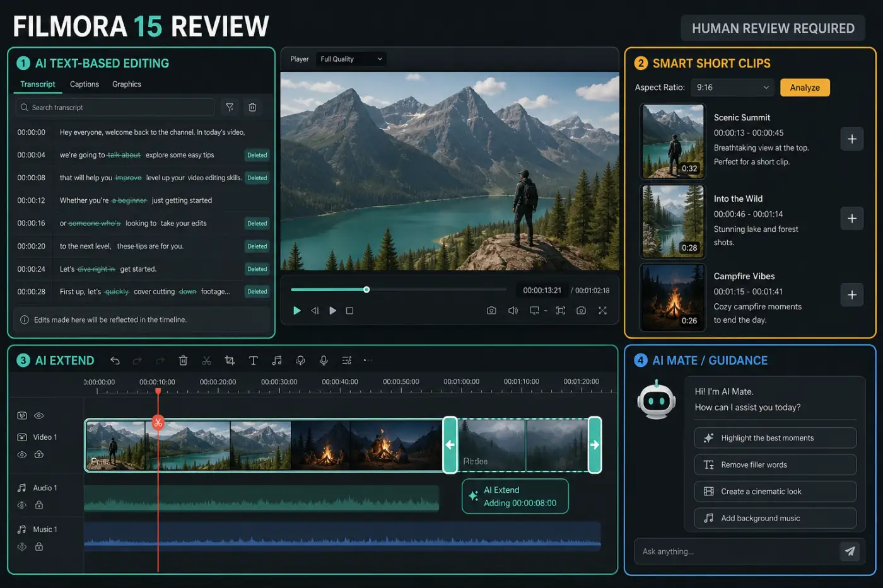Open the Full Quality dropdown
The height and width of the screenshot is (588, 883).
[x=351, y=59]
